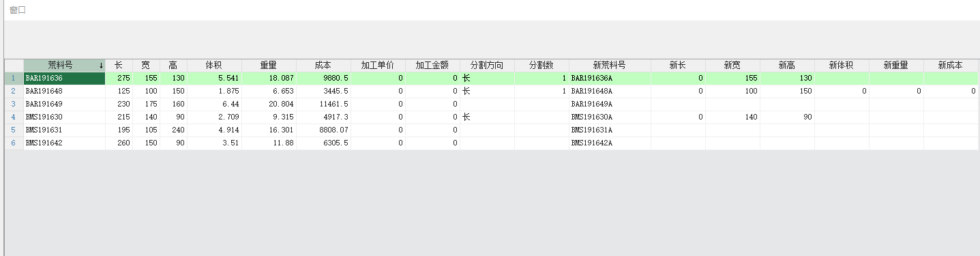Click the 新高 column header
This screenshot has width=980, height=256.
[788, 66]
